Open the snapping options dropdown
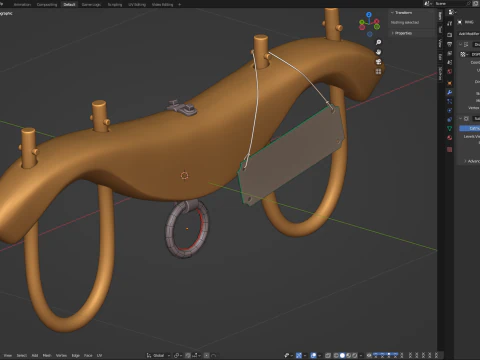480x360 pixels. [196, 355]
